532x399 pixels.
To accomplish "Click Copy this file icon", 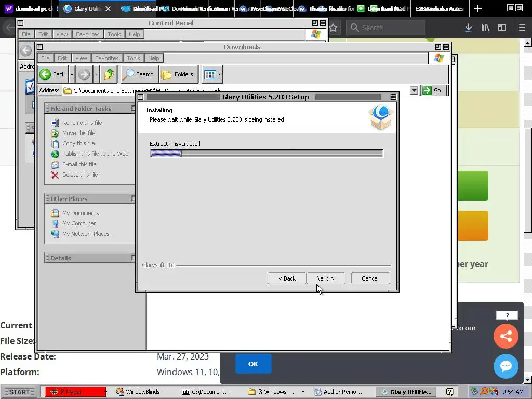I will [55, 143].
